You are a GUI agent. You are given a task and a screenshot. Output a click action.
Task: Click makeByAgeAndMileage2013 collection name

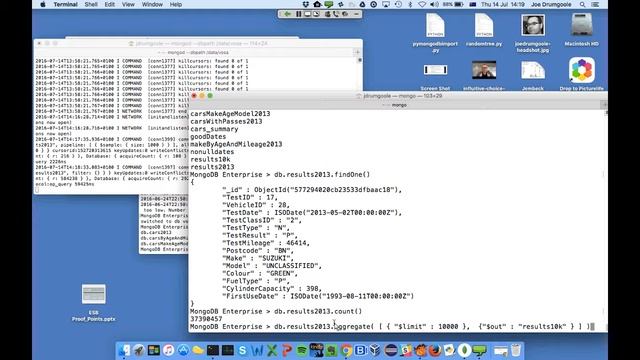point(236,144)
